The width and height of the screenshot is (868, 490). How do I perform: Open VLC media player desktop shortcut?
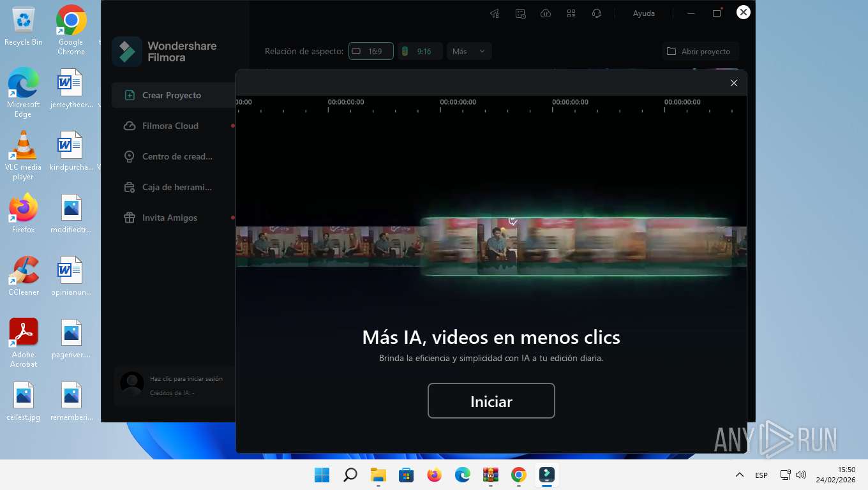pyautogui.click(x=24, y=155)
